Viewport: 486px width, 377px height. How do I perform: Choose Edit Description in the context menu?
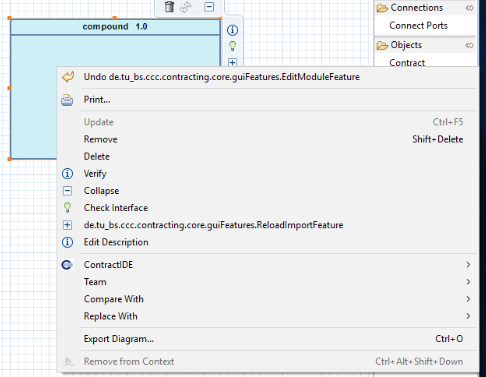(x=268, y=242)
